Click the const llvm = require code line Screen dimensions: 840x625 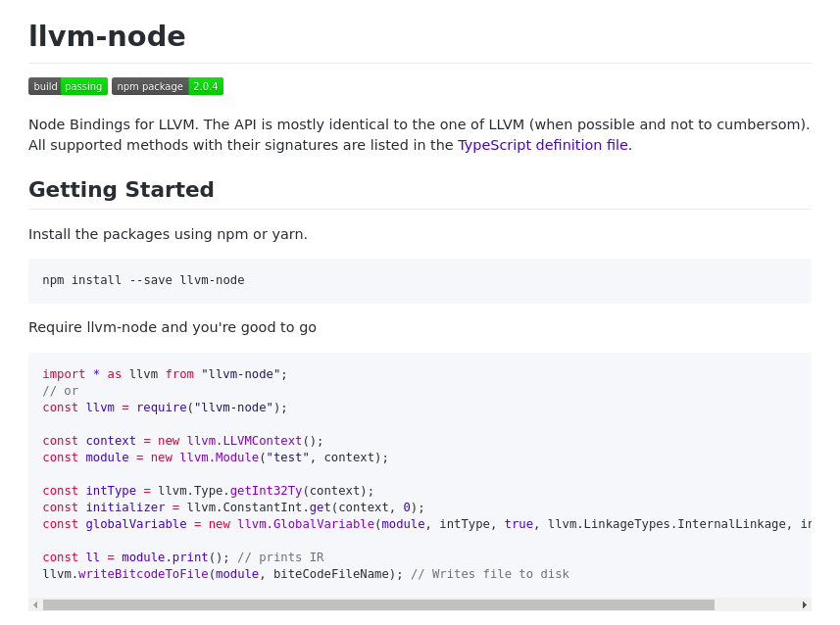click(165, 408)
